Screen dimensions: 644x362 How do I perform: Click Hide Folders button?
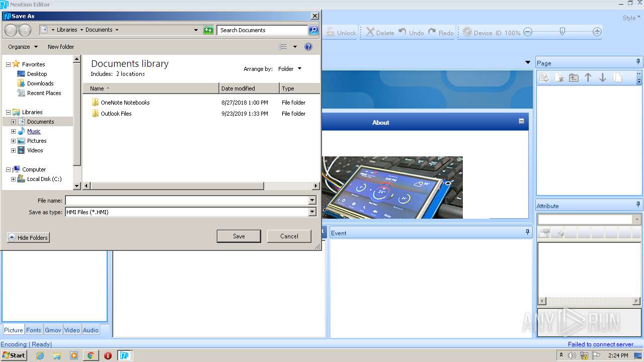(28, 238)
